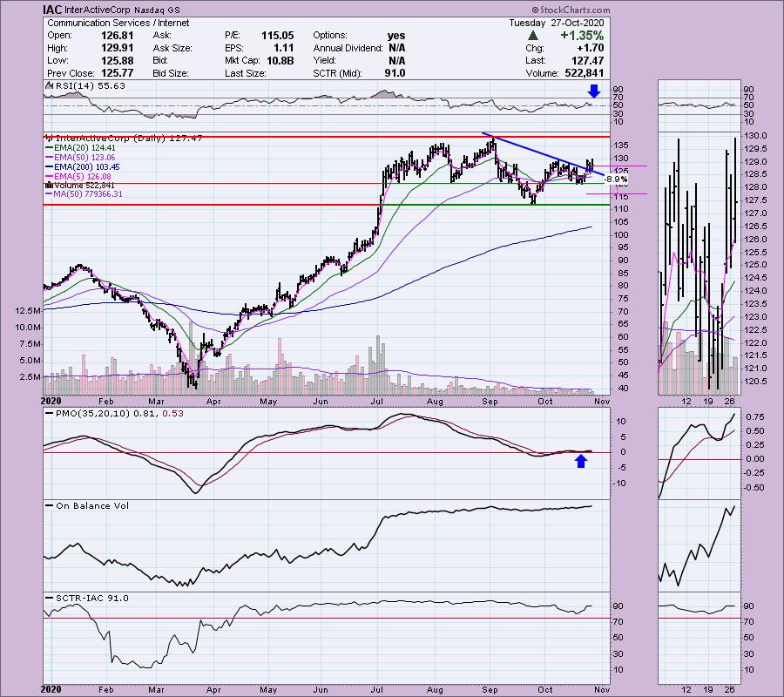Click the Chg value +1.70
784x697 pixels.
[590, 48]
